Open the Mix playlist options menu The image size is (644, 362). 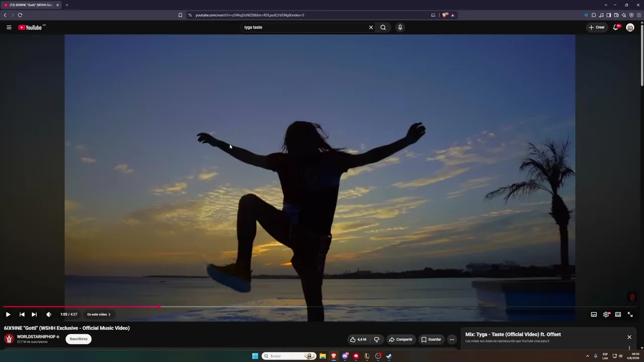pos(629,348)
